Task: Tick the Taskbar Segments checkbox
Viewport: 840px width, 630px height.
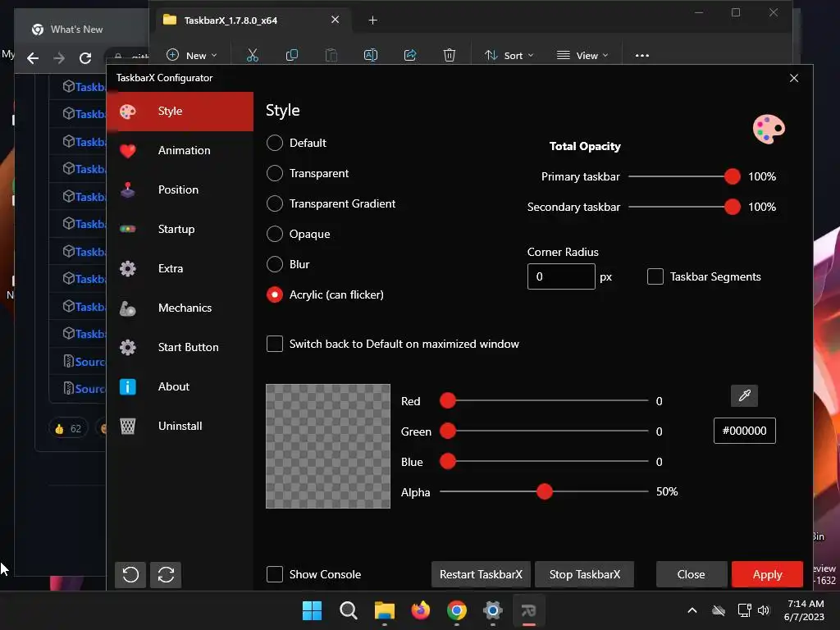Action: pos(655,276)
